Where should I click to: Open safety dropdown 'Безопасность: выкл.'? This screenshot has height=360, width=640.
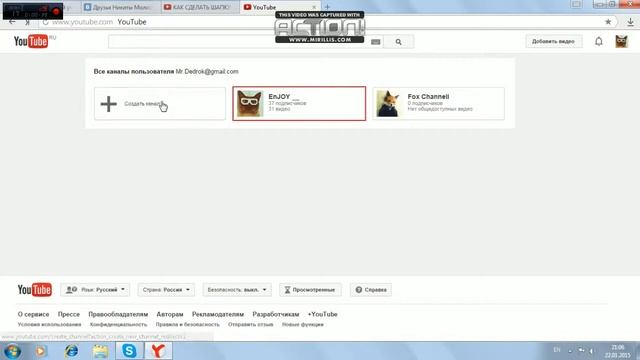(x=237, y=290)
